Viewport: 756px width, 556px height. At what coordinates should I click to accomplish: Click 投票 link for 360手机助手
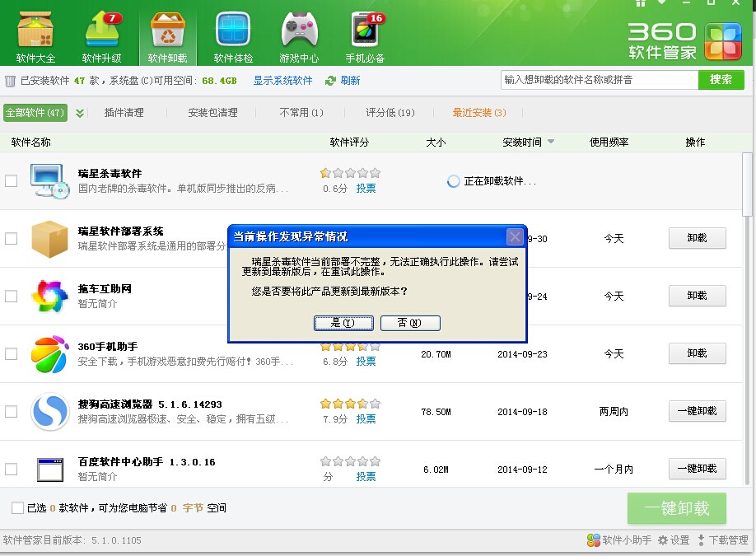click(x=366, y=362)
